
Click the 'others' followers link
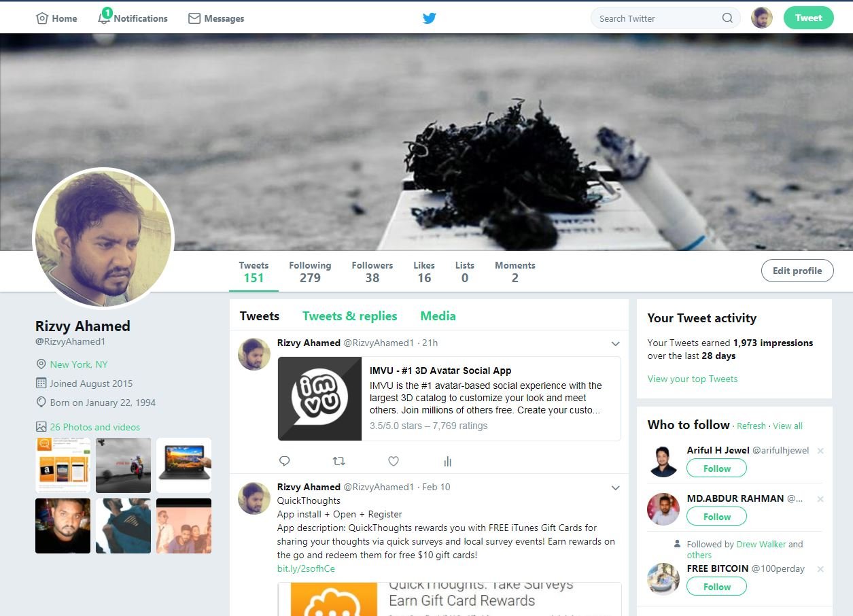(699, 555)
